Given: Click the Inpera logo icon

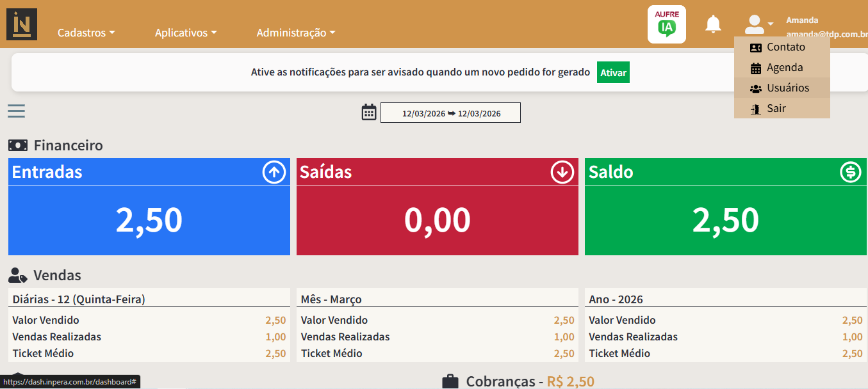Looking at the screenshot, I should pyautogui.click(x=22, y=24).
